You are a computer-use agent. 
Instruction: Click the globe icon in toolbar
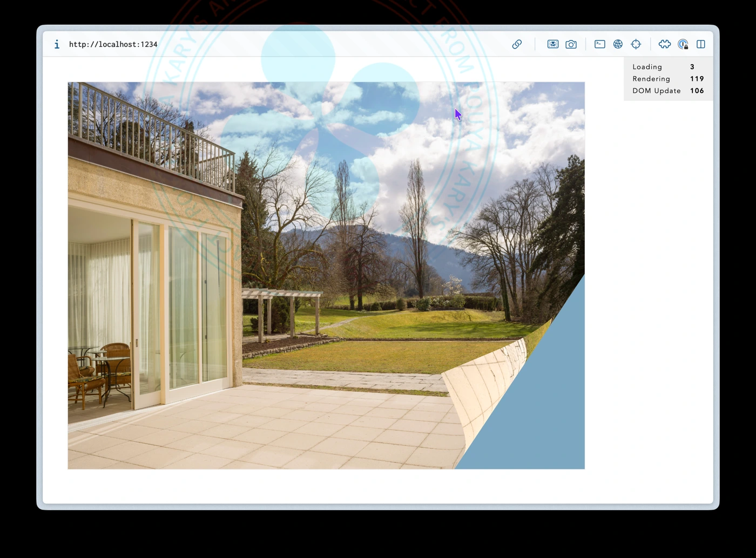(x=618, y=44)
